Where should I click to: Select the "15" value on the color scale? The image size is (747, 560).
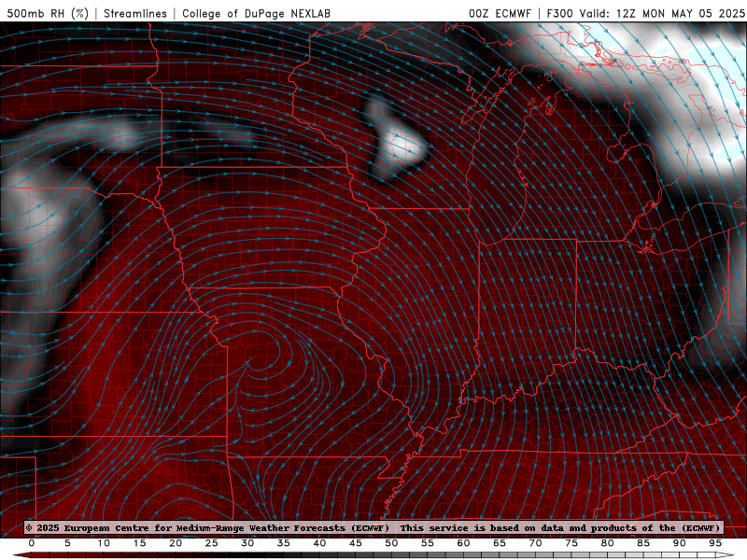coord(139,543)
